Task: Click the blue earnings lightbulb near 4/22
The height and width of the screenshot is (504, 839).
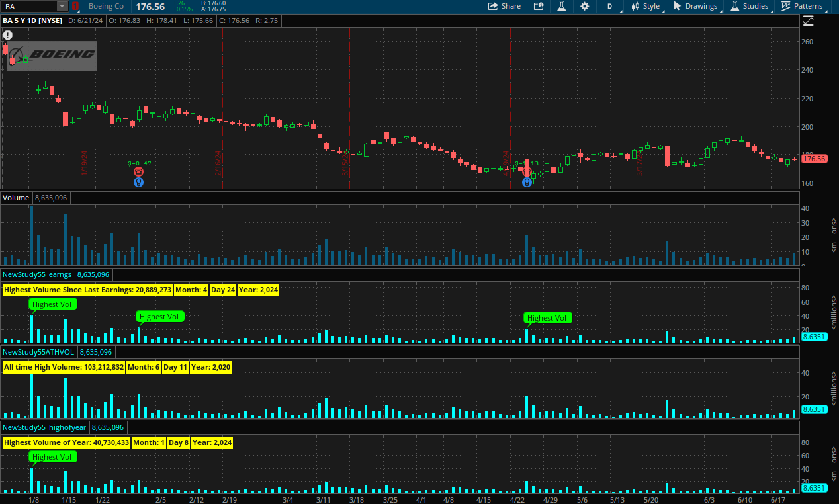Action: [527, 182]
